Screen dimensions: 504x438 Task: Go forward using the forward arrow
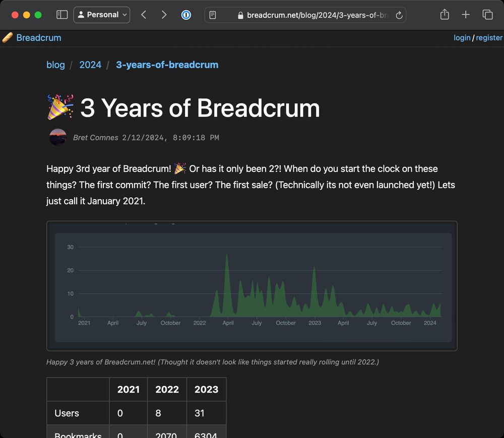[x=164, y=15]
